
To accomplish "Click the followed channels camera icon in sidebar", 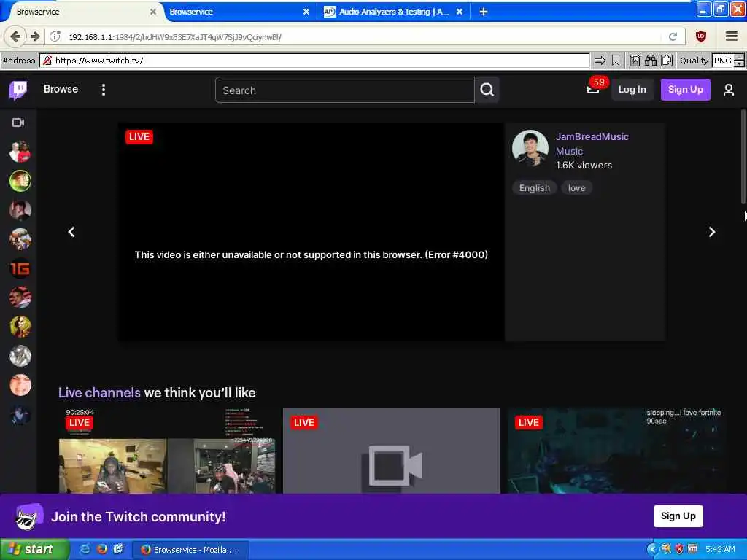I will coord(18,122).
